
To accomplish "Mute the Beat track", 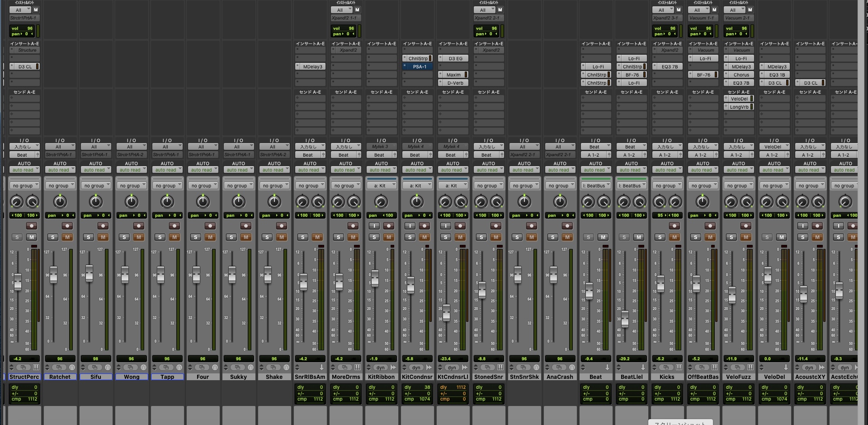I will pos(603,237).
